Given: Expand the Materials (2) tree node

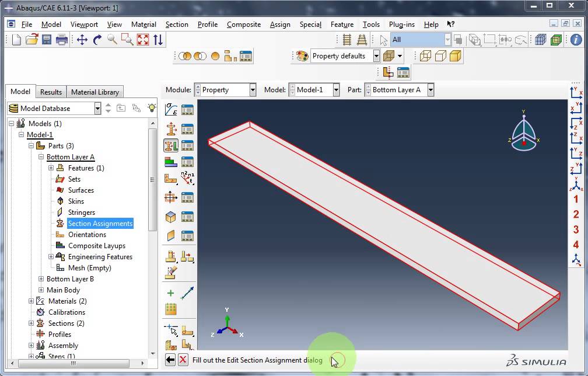Looking at the screenshot, I should (x=31, y=301).
